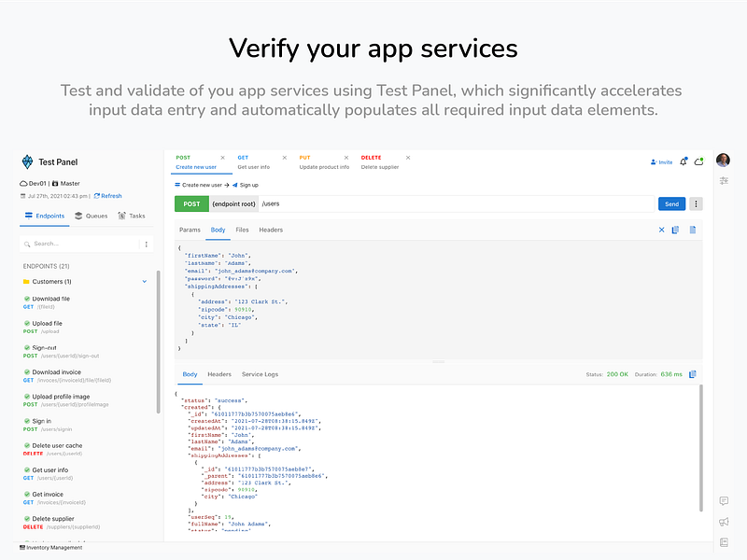Screen dimensions: 747x560
Task: Click the document icon in request body toolbar
Action: click(x=693, y=230)
